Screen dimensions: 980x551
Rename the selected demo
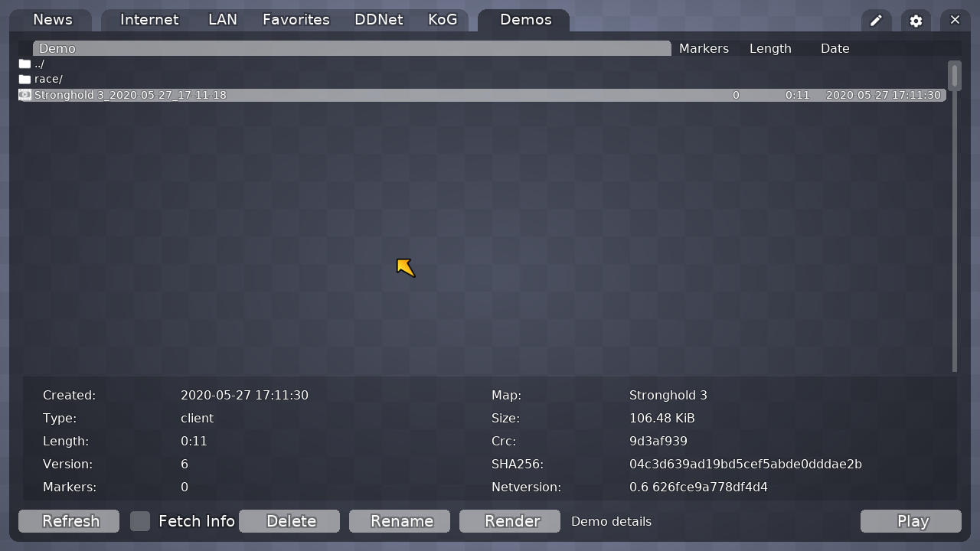coord(402,521)
